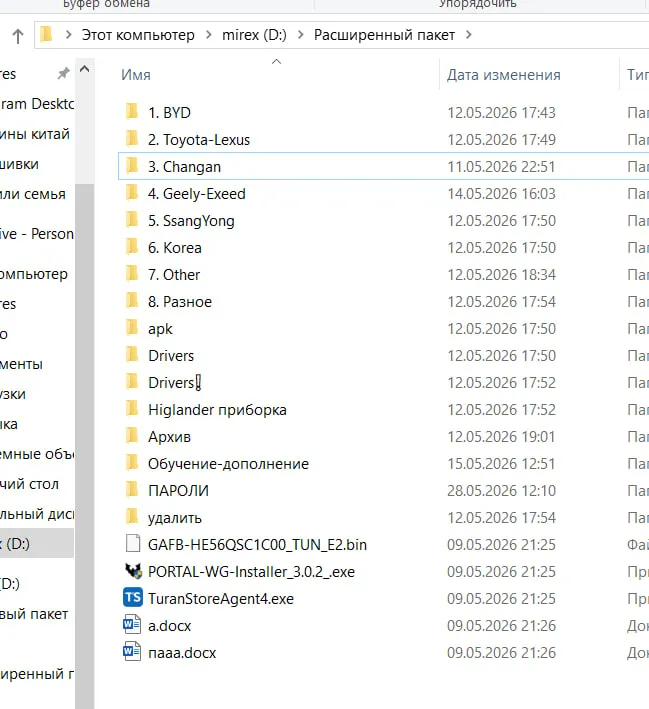Open 'ины китай' item in navigation pane
Screen dimensions: 649x709
coord(35,134)
